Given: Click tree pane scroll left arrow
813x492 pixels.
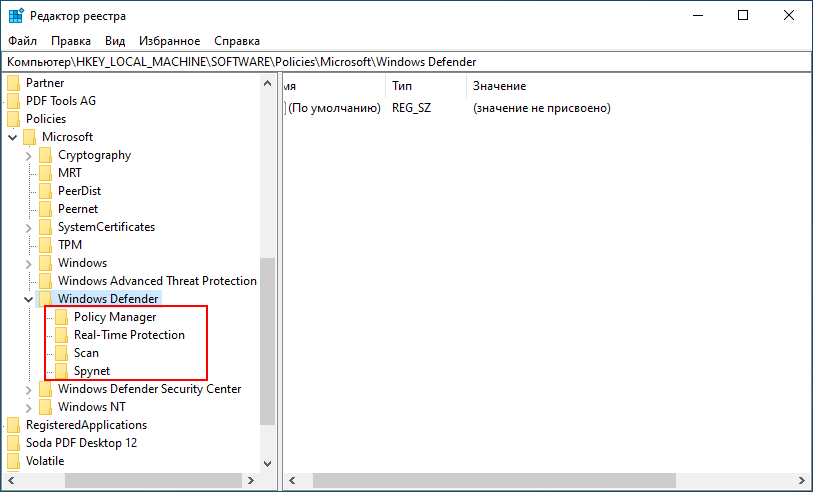Looking at the screenshot, I should pyautogui.click(x=11, y=481).
